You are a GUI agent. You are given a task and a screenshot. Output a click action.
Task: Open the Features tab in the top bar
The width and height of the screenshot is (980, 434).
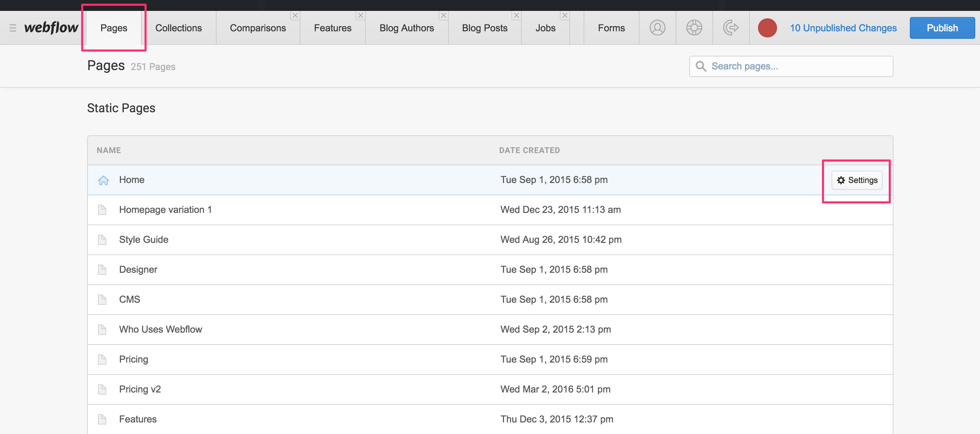coord(332,28)
